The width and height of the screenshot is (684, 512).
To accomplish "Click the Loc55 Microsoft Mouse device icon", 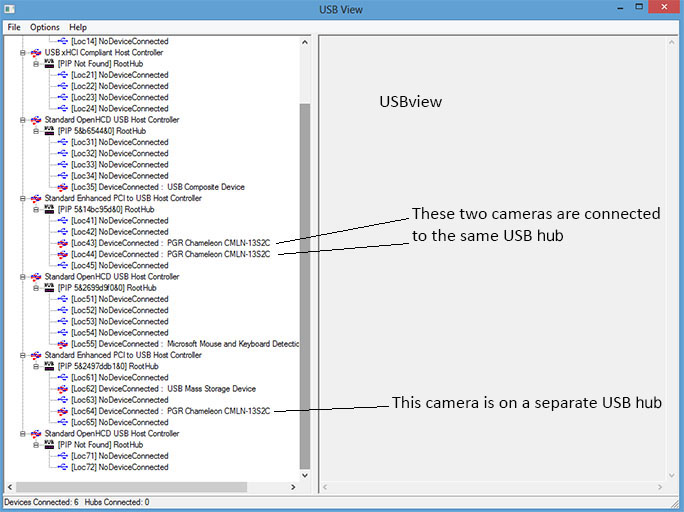I will tap(63, 344).
